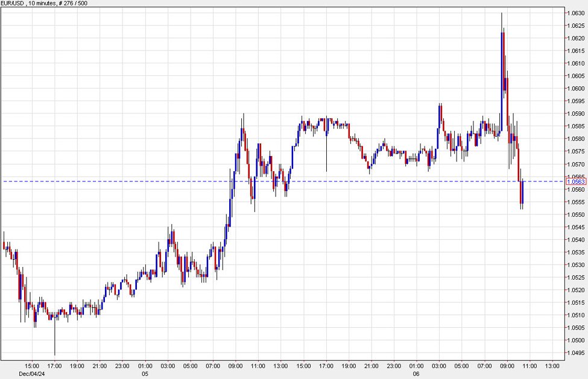The height and width of the screenshot is (379, 588).
Task: Click the 1.0550 price axis label
Action: point(575,215)
